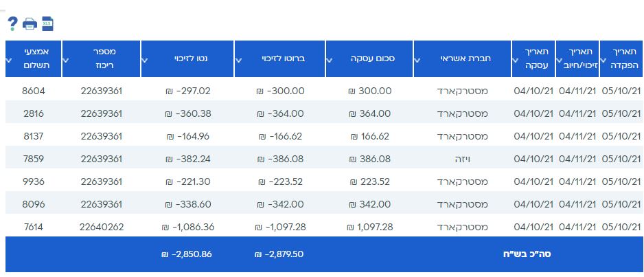Open the חברת אשראי column dropdown arrow
Image resolution: width=644 pixels, height=277 pixels.
point(417,59)
